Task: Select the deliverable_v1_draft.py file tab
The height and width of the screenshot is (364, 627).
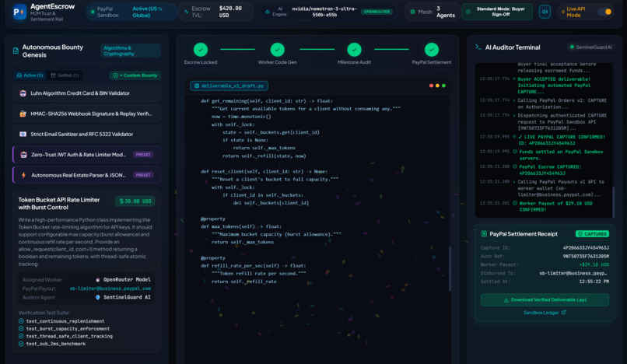Action: click(229, 86)
